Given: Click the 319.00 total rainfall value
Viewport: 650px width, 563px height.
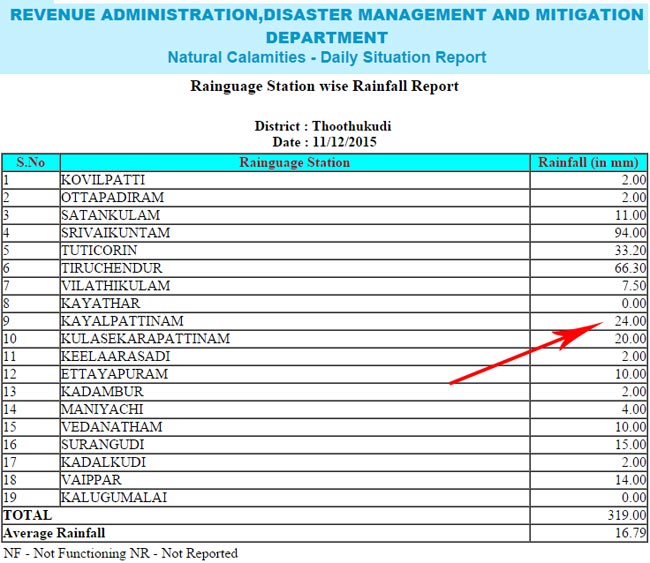Looking at the screenshot, I should (627, 515).
